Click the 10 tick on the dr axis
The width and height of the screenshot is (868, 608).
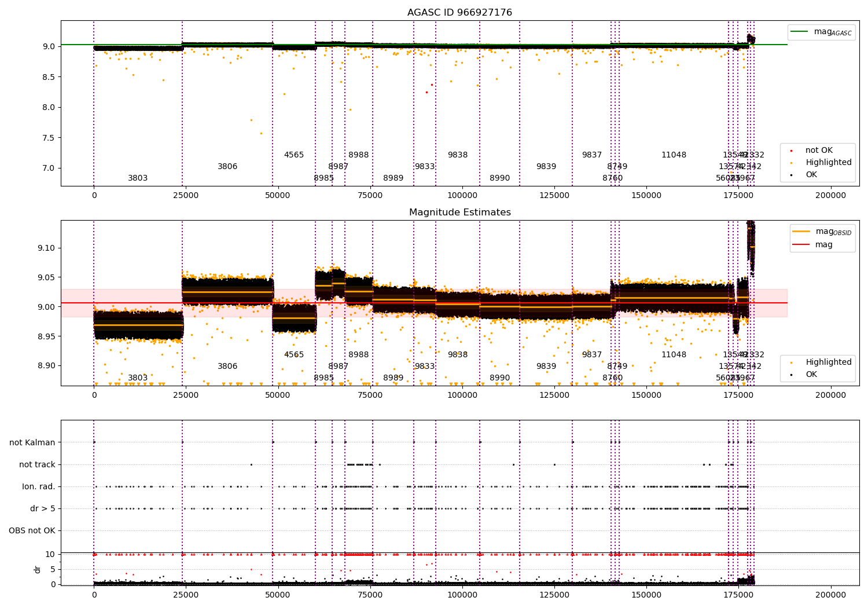(x=50, y=554)
